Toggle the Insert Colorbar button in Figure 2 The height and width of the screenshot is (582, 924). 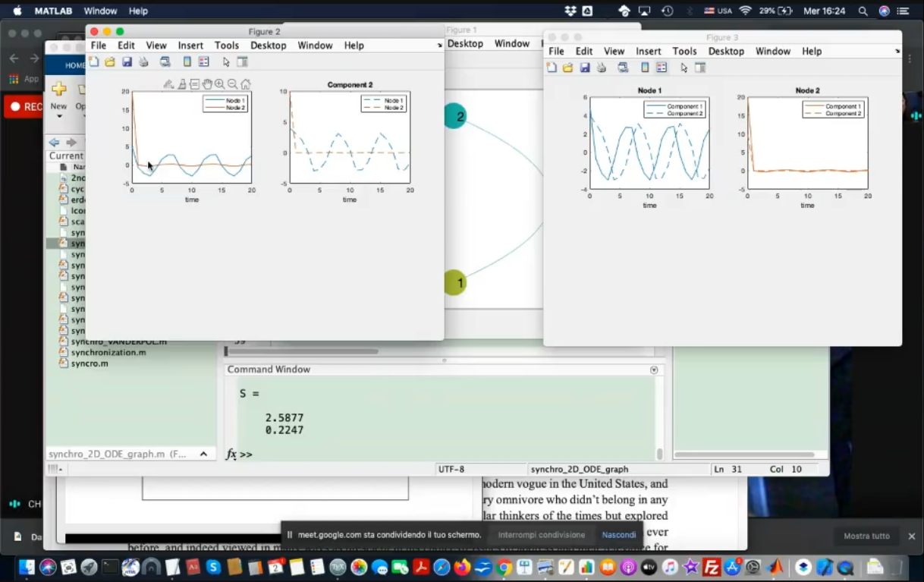pos(187,62)
